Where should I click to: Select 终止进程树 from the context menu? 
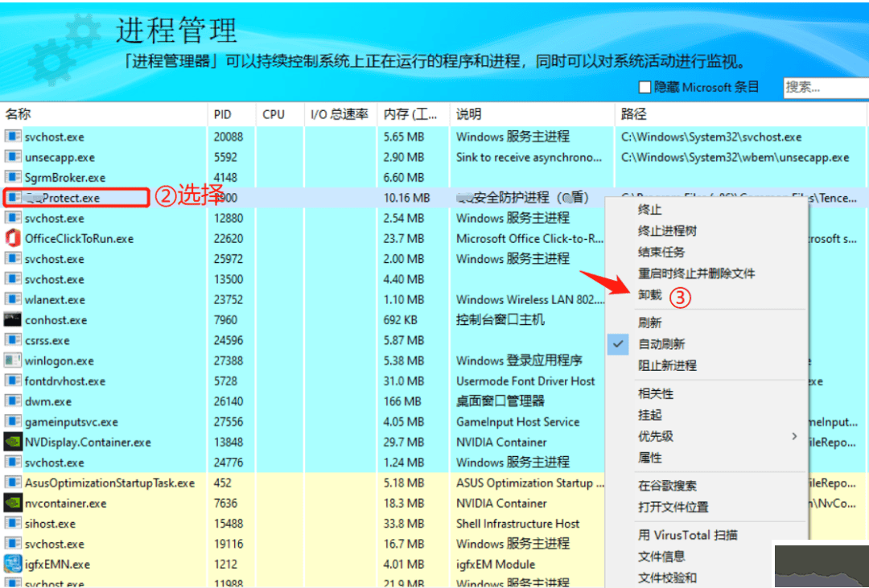coord(667,231)
